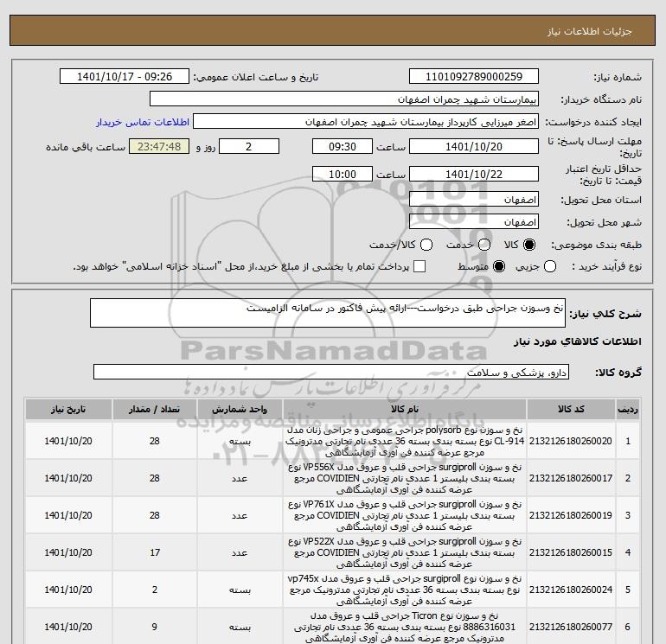The image size is (666, 644).
Task: Click the تاریخ نیاز column header
Action: pyautogui.click(x=68, y=409)
